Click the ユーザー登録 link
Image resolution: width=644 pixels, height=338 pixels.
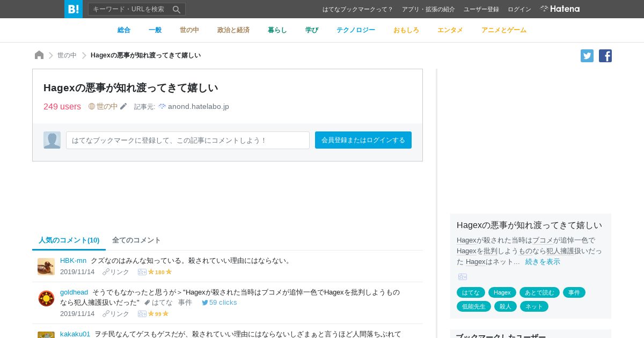point(481,9)
